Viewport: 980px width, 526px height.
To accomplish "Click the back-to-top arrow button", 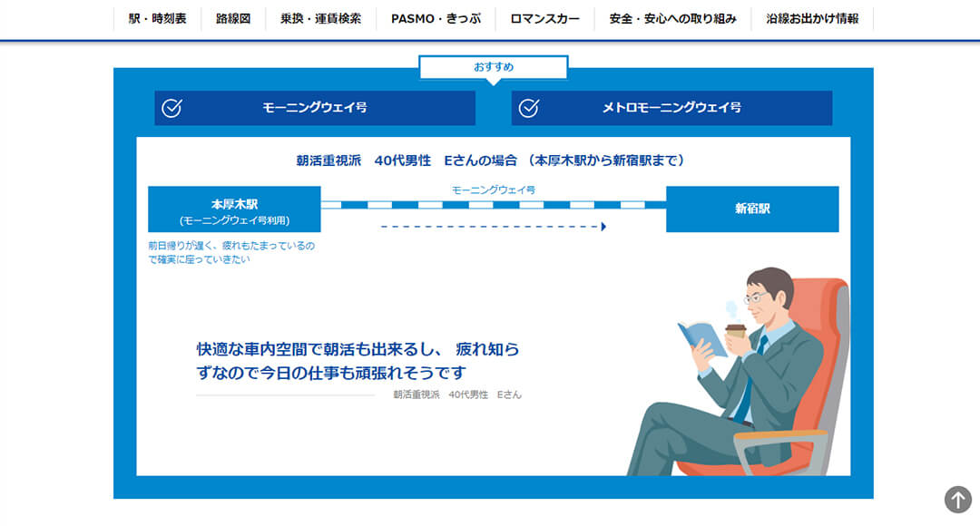I will [957, 500].
